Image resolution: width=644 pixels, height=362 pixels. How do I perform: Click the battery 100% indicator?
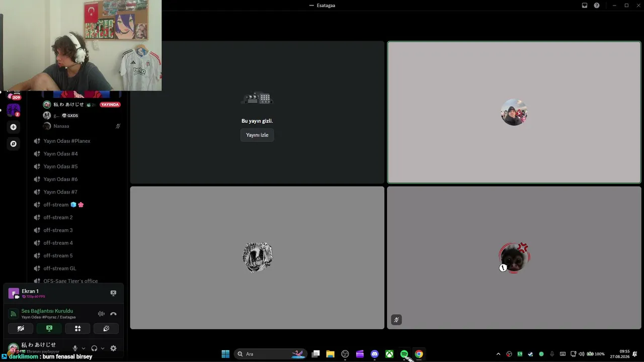pos(596,354)
